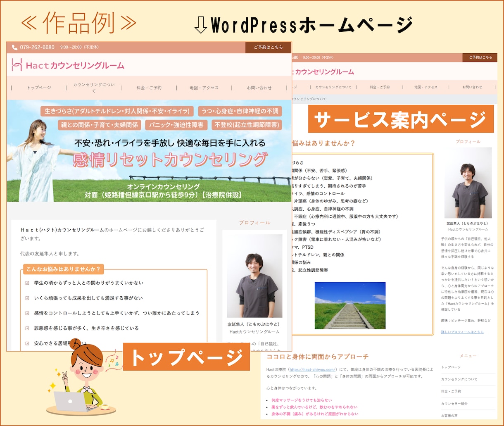The width and height of the screenshot is (504, 426).
Task: Click ココロと身体に両面からアプローチ heading
Action: point(317,357)
